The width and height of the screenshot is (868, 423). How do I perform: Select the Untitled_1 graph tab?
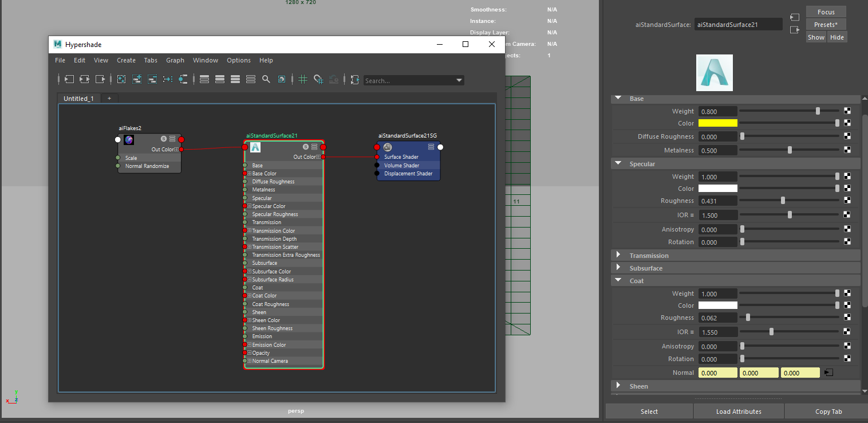[79, 99]
